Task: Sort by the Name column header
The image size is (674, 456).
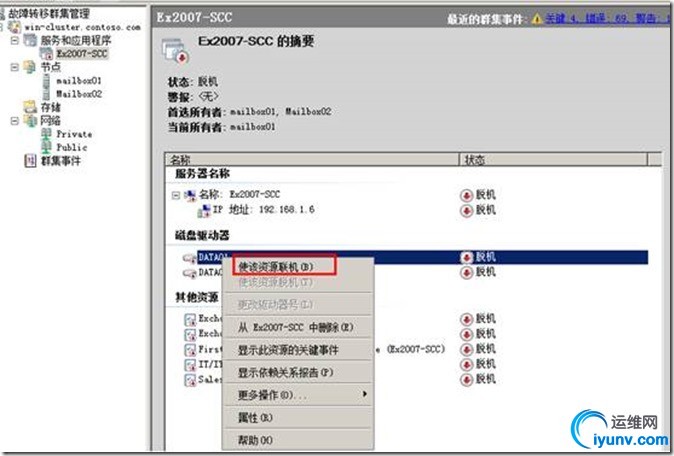Action: point(312,160)
